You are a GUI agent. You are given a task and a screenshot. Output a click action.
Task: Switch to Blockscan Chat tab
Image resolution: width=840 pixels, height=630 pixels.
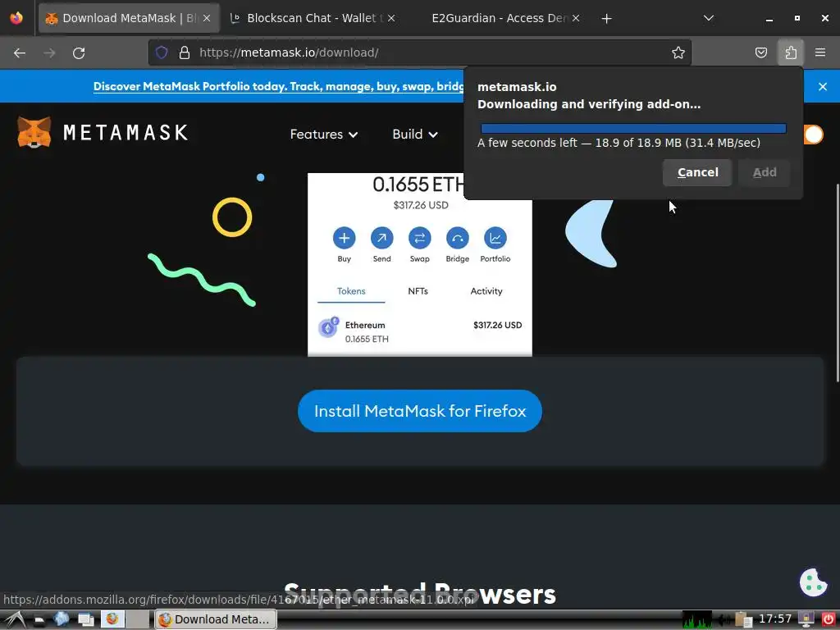point(313,18)
